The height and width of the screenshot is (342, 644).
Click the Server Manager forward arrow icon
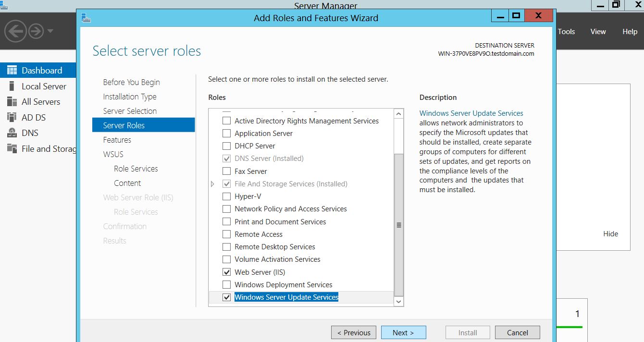point(36,32)
